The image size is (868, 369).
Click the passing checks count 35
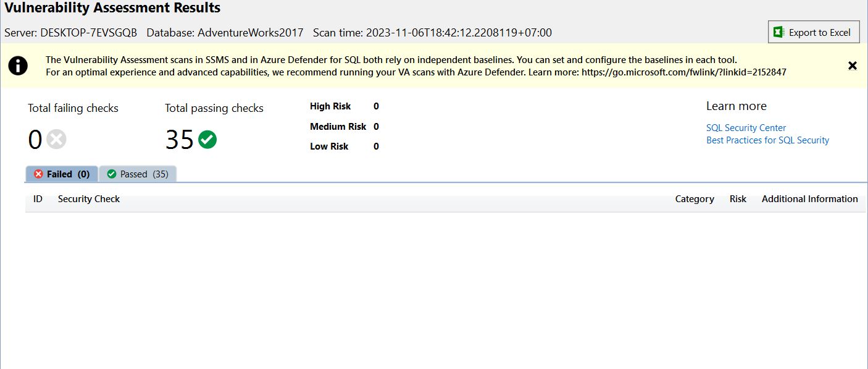click(180, 140)
